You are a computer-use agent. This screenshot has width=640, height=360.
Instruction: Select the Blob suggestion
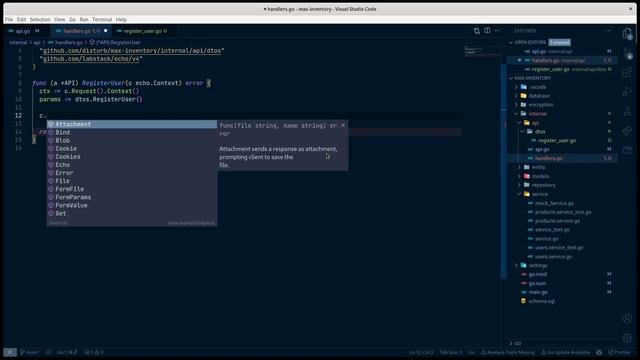pos(131,140)
